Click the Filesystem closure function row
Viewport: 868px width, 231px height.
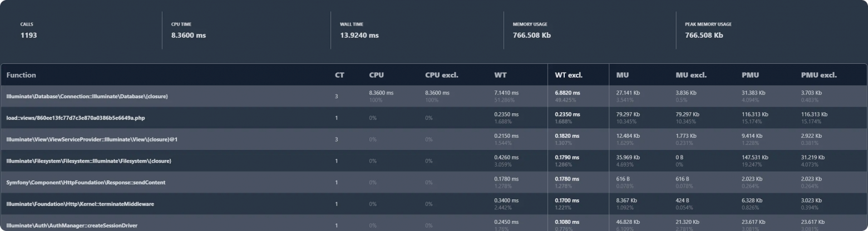pos(89,161)
